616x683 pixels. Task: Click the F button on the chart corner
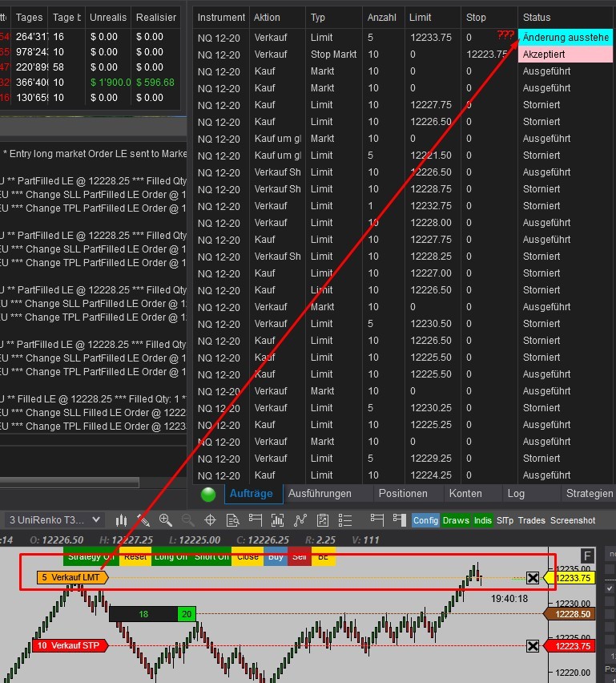pos(587,556)
